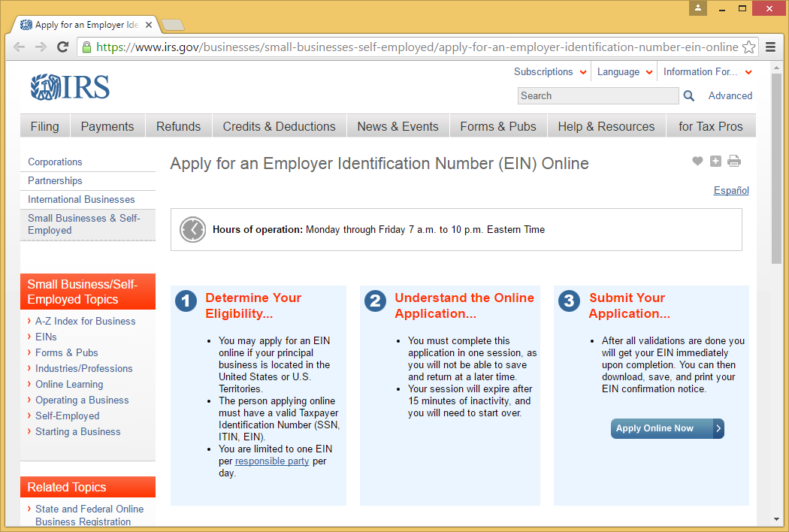
Task: Go to Partnerships in sidebar
Action: click(55, 180)
